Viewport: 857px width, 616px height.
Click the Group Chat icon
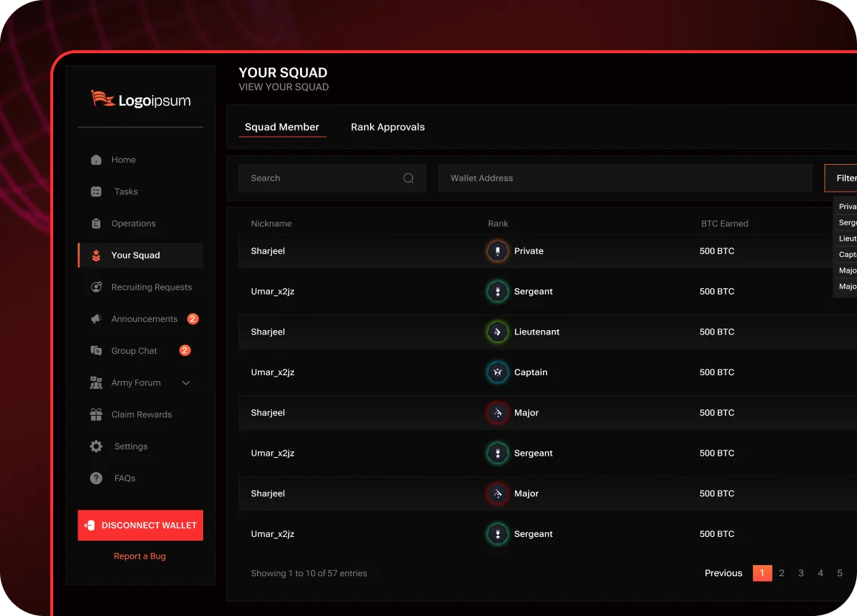96,351
